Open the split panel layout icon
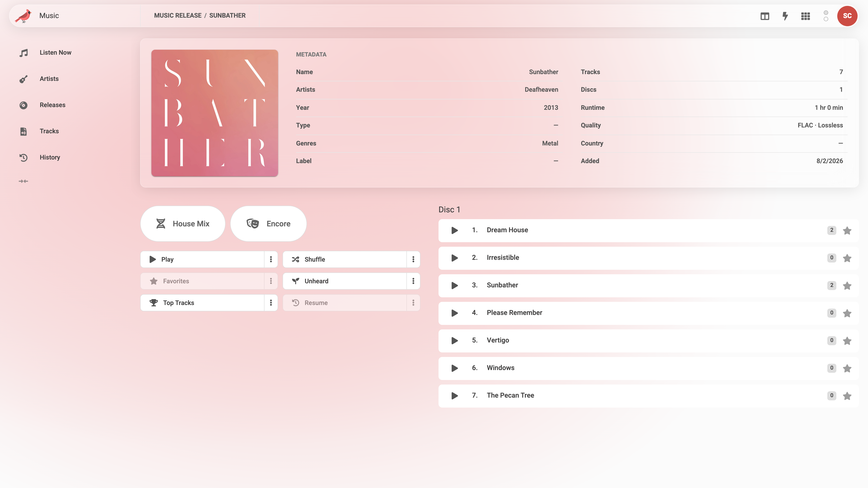The image size is (868, 488). [x=765, y=16]
